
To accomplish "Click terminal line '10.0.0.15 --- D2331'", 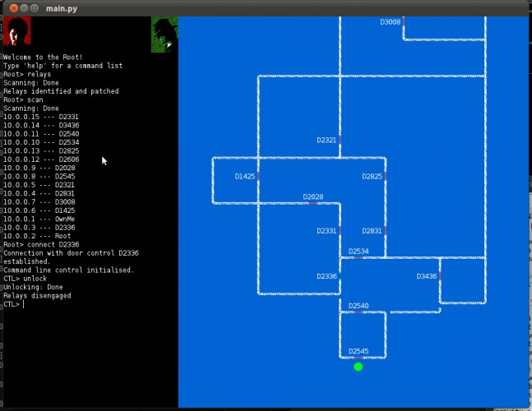I will pos(41,117).
